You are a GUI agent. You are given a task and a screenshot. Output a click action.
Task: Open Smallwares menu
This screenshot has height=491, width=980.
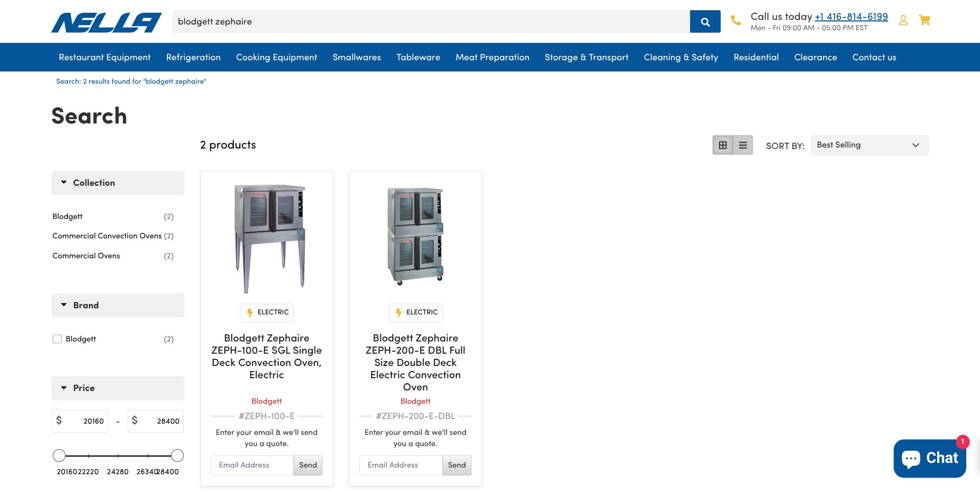coord(357,57)
